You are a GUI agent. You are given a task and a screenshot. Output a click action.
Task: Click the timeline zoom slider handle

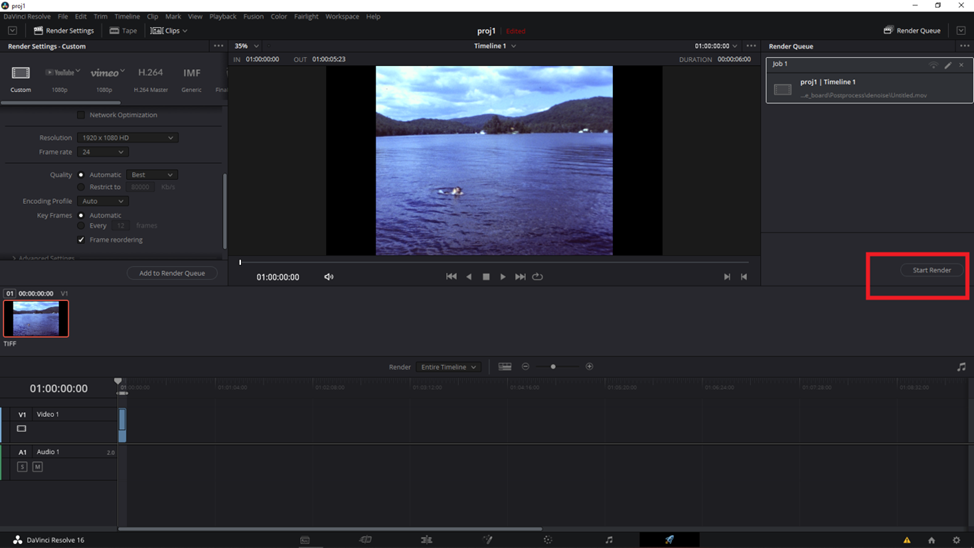click(553, 367)
